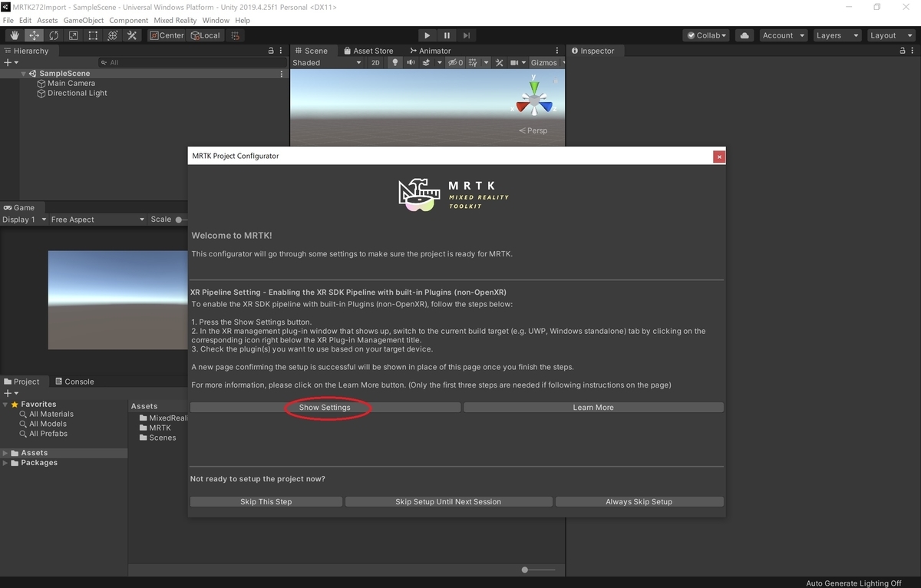This screenshot has width=921, height=588.
Task: Toggle scene grid visibility icon
Action: [473, 63]
